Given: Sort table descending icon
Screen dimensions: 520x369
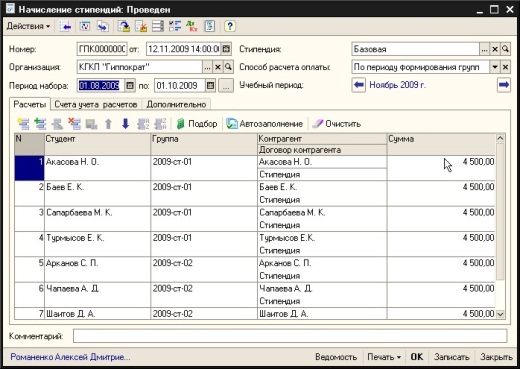Looking at the screenshot, I should click(x=160, y=124).
